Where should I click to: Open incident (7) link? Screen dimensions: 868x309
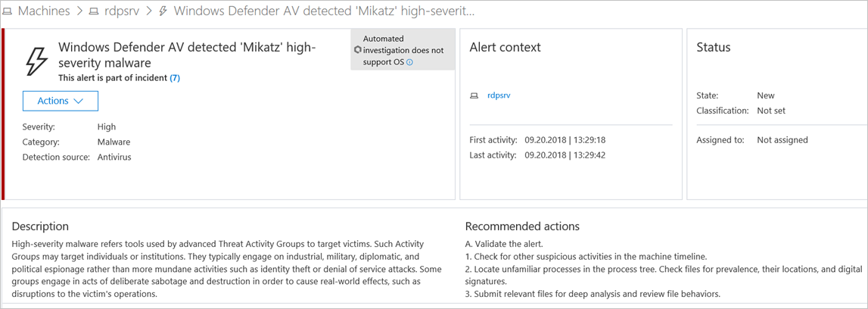coord(175,78)
